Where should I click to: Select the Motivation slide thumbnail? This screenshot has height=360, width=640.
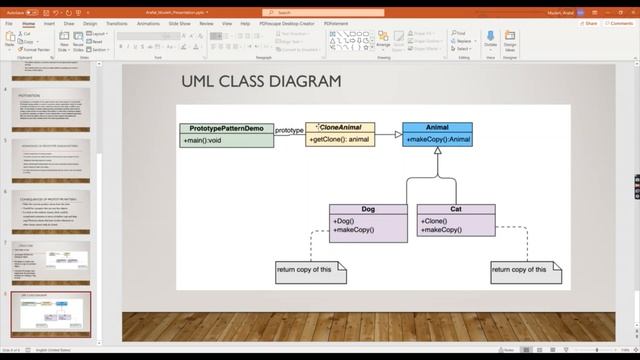pyautogui.click(x=51, y=110)
